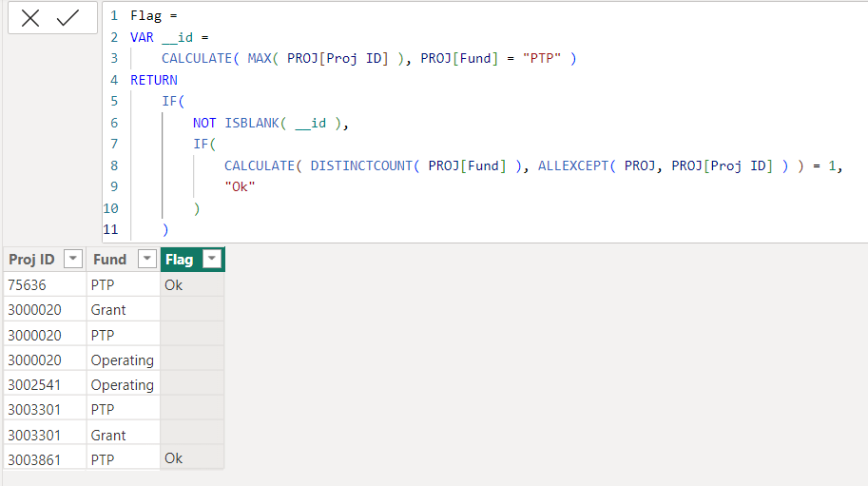The image size is (868, 486).
Task: Click the Ok flag cell for 3003861
Action: [x=192, y=458]
